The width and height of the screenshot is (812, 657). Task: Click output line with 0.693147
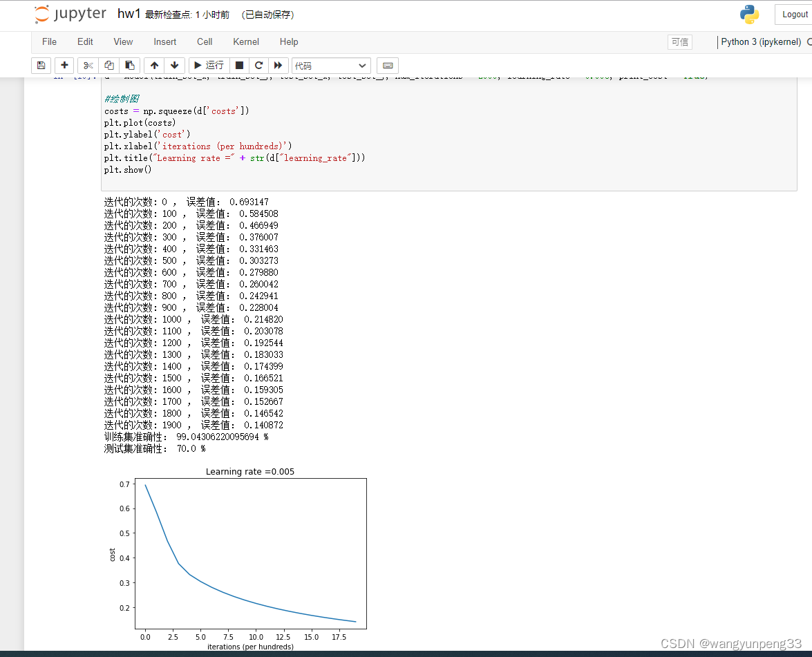click(187, 202)
